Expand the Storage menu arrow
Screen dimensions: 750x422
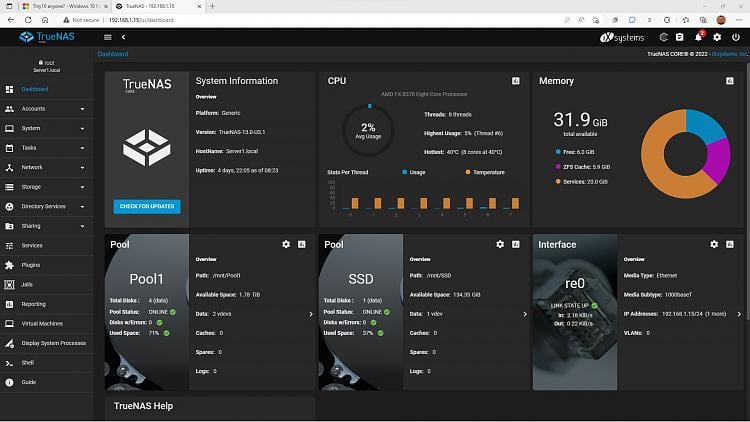[82, 187]
